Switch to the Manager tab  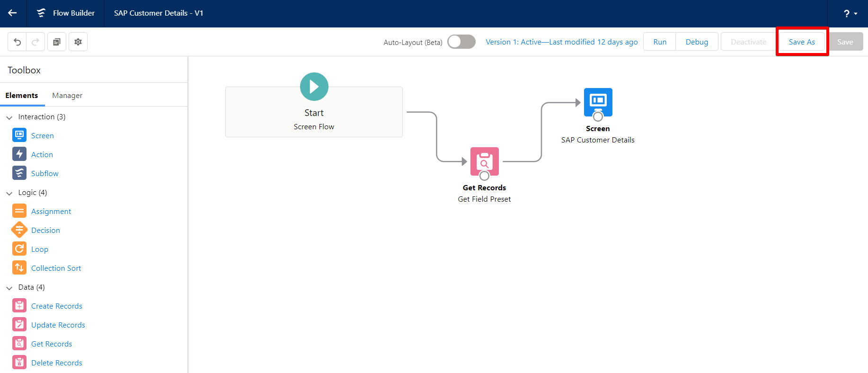pyautogui.click(x=67, y=95)
